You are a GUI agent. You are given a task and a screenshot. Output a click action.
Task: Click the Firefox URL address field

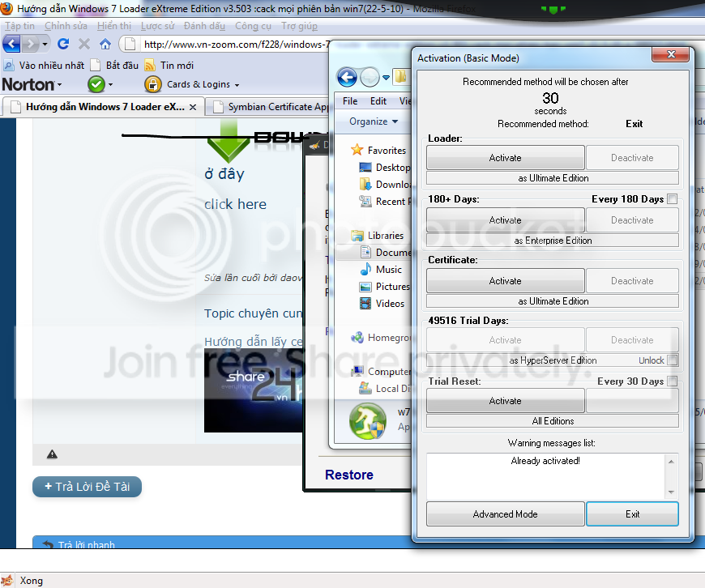(235, 45)
